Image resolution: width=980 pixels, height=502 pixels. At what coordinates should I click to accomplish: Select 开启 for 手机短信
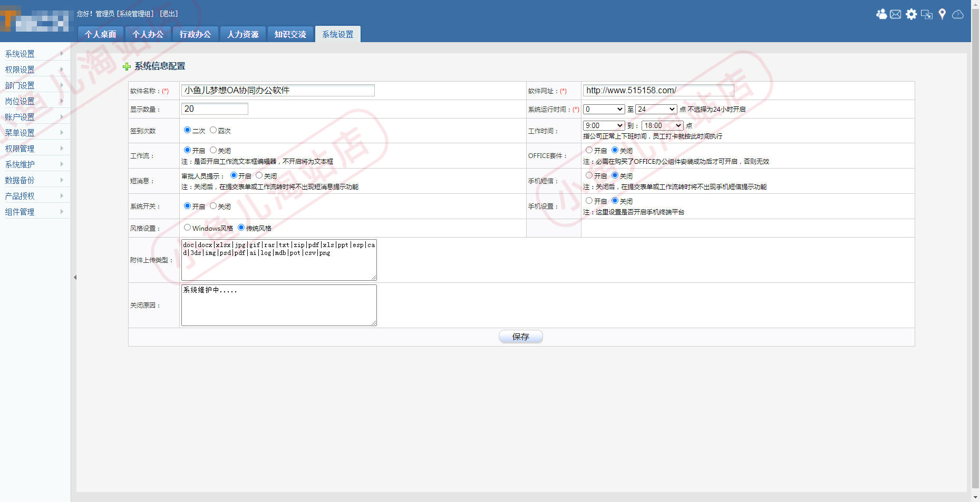click(x=589, y=175)
